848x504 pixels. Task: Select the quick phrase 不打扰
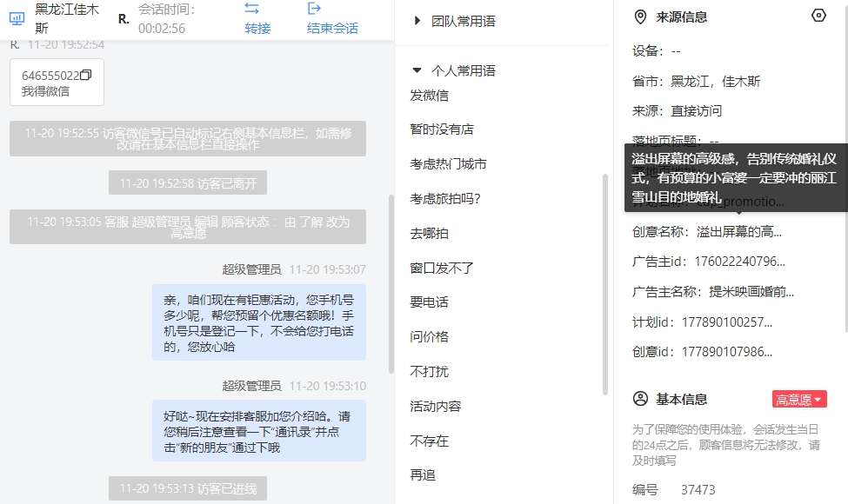click(x=430, y=372)
